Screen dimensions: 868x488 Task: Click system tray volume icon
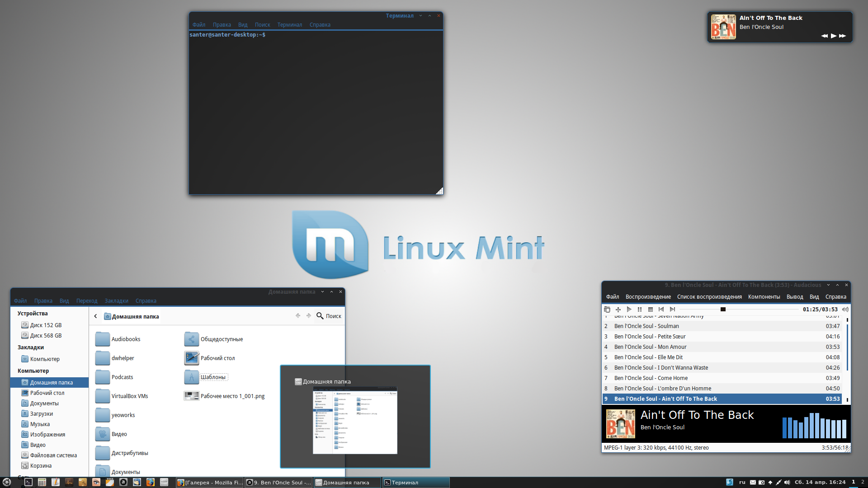787,482
